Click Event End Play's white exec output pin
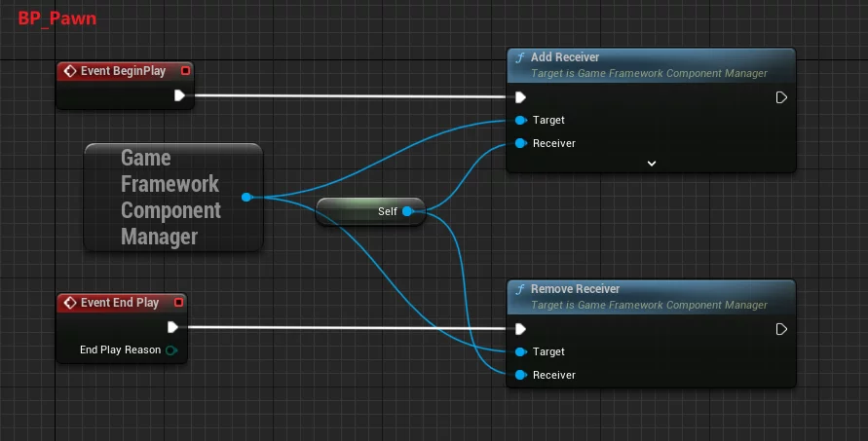868x441 pixels. tap(172, 327)
